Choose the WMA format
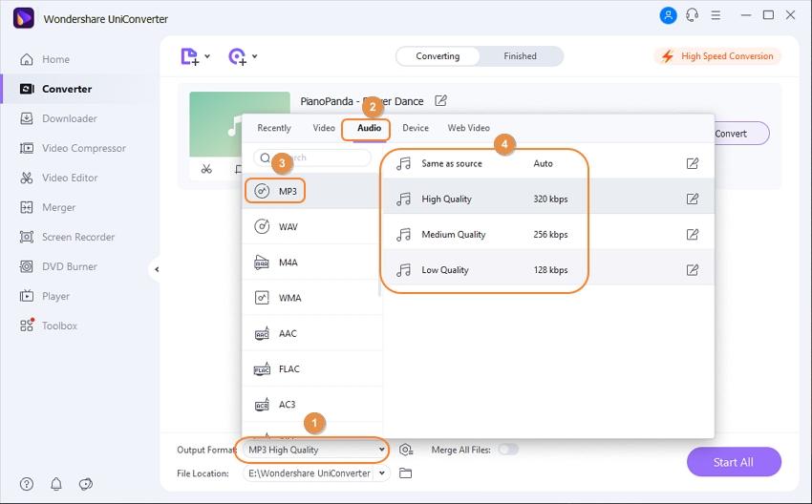The width and height of the screenshot is (812, 504). click(312, 298)
